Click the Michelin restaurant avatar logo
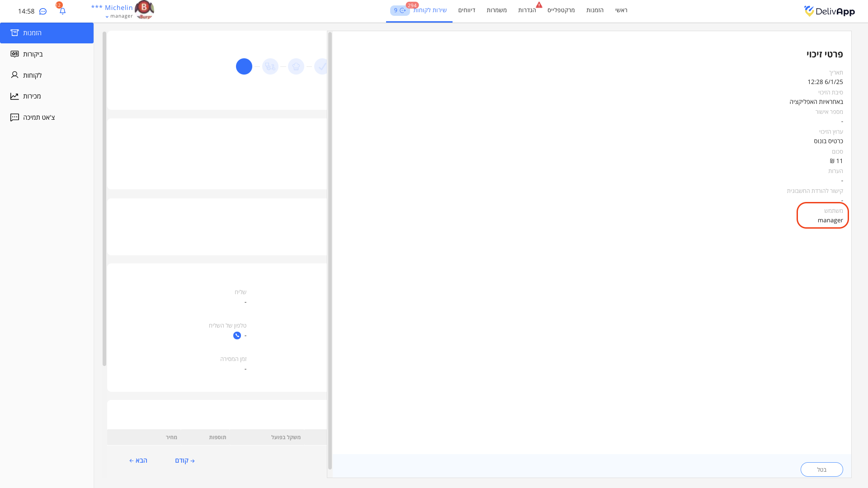Viewport: 868px width, 488px height. (144, 9)
